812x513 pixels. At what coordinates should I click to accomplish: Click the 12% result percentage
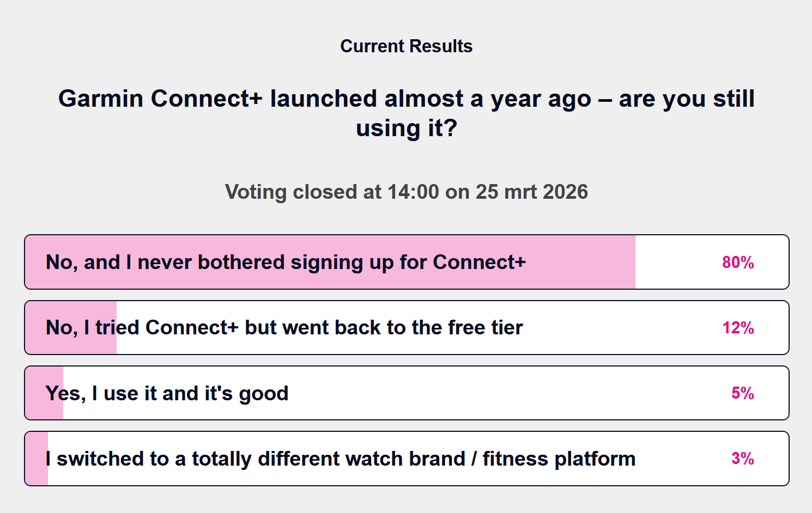coord(738,328)
